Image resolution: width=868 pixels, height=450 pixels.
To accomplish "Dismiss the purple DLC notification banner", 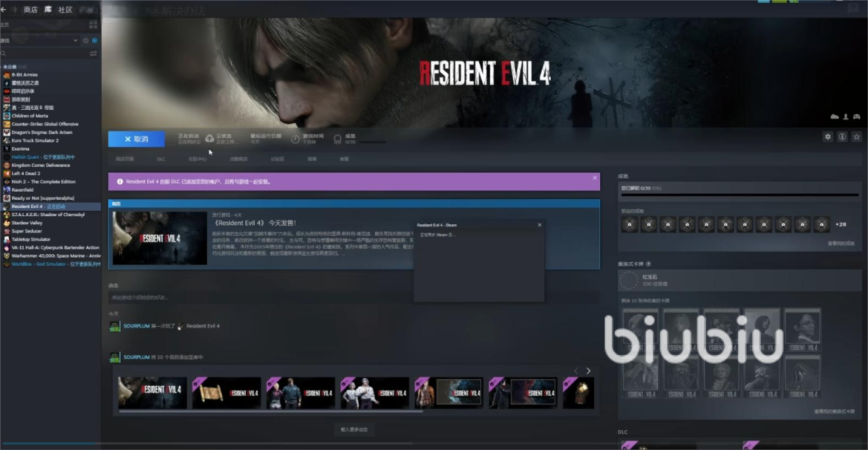I will point(595,178).
